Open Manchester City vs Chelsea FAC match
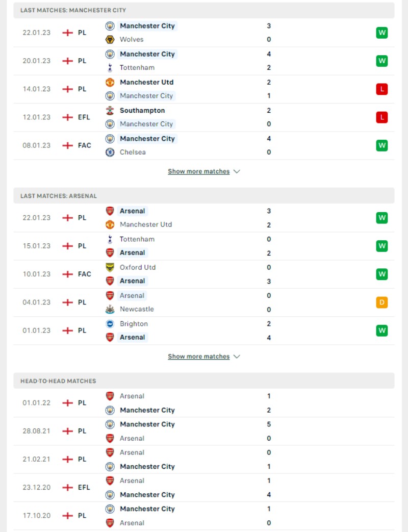Image resolution: width=408 pixels, height=532 pixels. pos(204,145)
